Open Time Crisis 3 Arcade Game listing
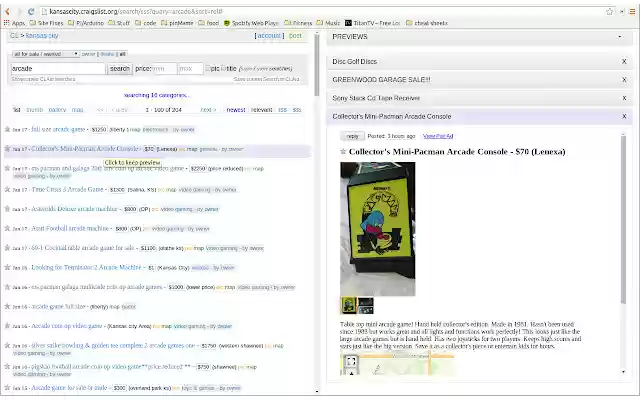The height and width of the screenshot is (400, 640). click(67, 189)
